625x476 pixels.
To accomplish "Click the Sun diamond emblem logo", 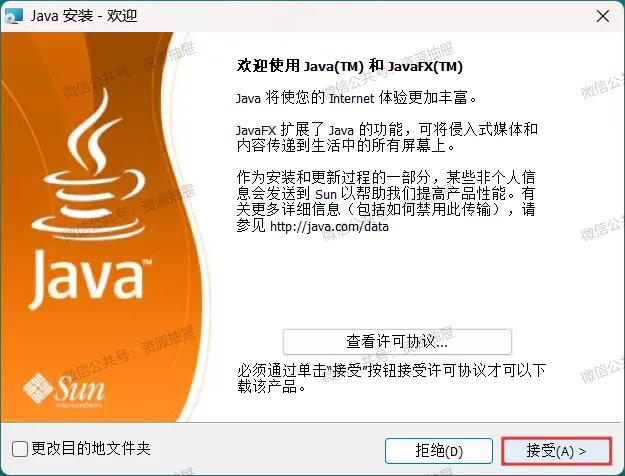I will point(37,388).
